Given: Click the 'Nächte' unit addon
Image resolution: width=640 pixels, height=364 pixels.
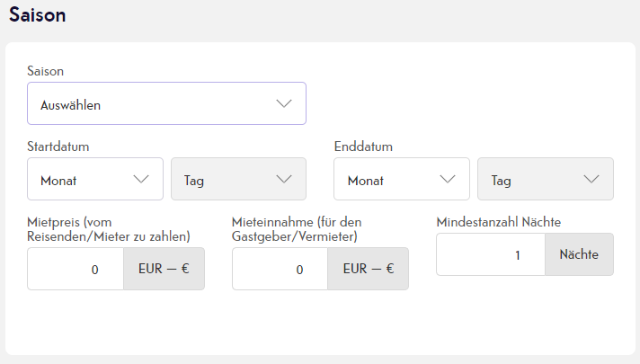Looking at the screenshot, I should coord(580,254).
